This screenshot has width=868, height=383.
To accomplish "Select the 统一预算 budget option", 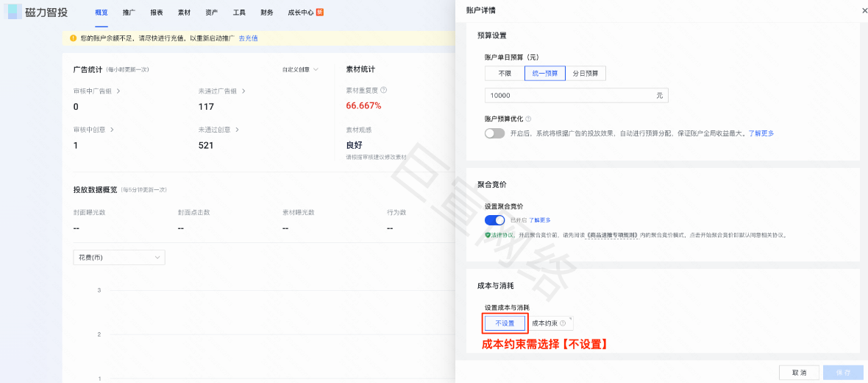I will [545, 73].
